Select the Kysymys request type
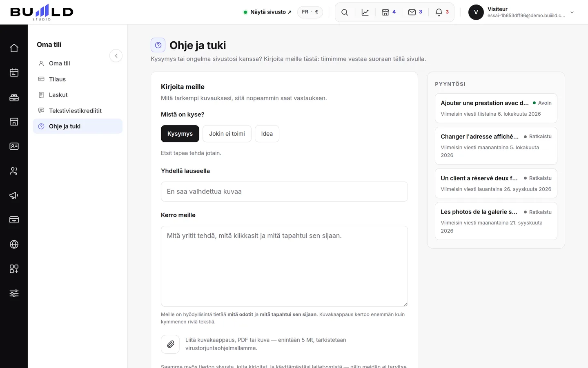Image resolution: width=588 pixels, height=368 pixels. click(x=180, y=134)
